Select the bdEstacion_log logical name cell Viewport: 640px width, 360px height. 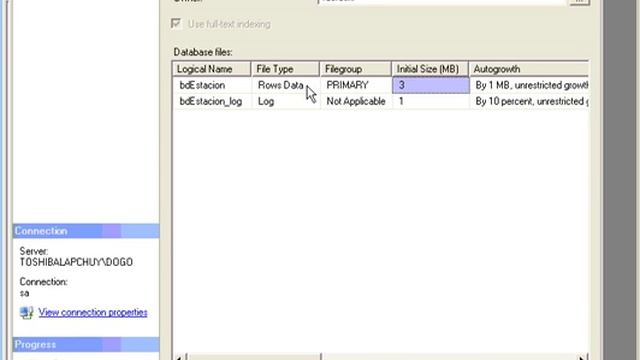[212, 101]
